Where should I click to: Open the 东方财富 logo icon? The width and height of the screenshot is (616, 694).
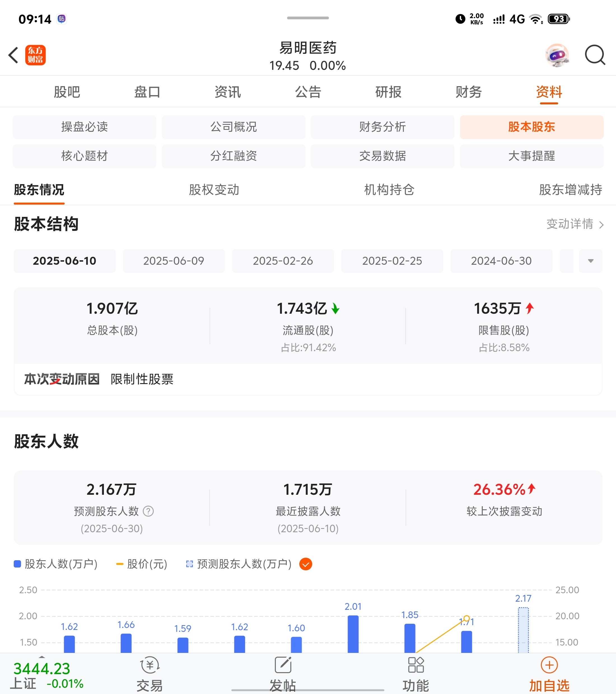(35, 55)
